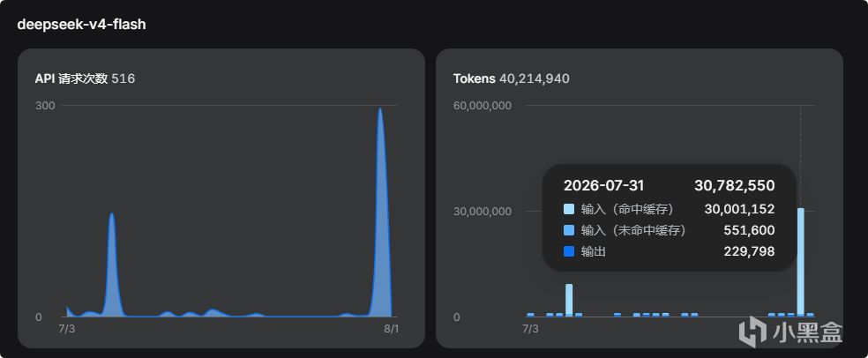Click the 30,782,550 total in tooltip
This screenshot has width=868, height=358.
[735, 186]
